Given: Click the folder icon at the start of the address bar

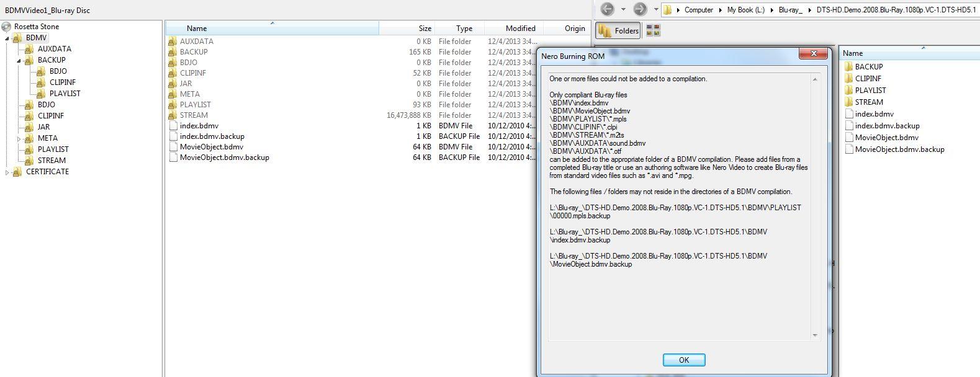Looking at the screenshot, I should [x=668, y=10].
